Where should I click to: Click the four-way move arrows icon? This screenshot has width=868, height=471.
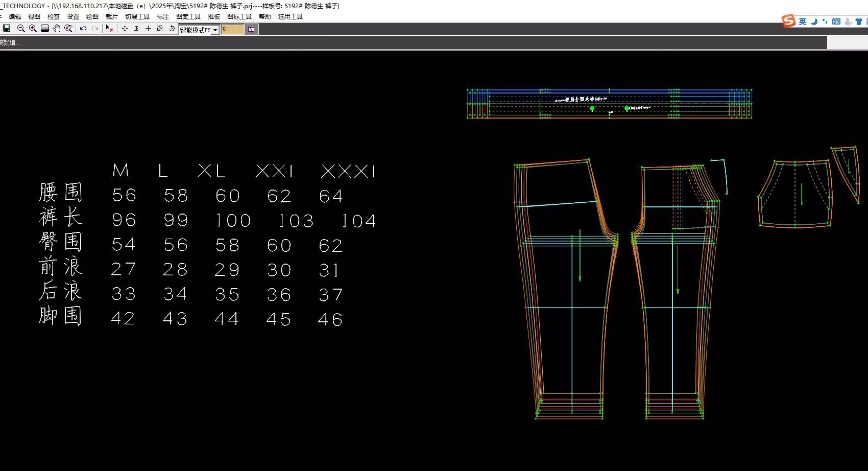pos(125,29)
